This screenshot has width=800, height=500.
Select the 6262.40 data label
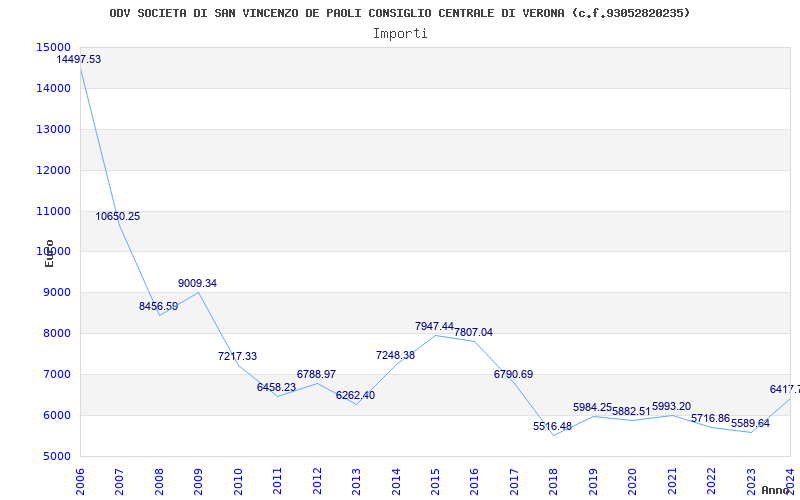click(356, 395)
